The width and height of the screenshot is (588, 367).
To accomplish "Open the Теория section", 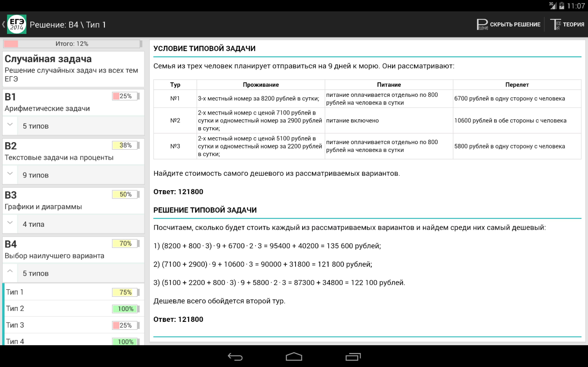I will coord(573,24).
